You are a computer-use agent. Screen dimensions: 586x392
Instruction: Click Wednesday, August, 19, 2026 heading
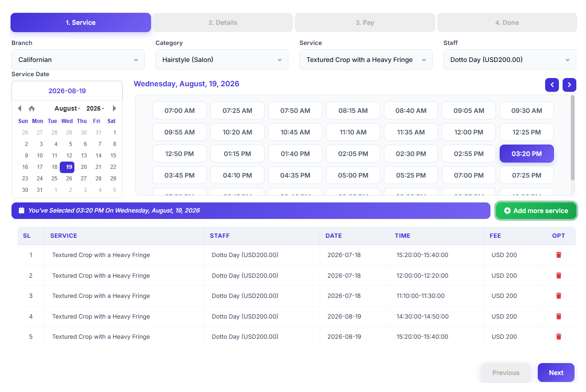[186, 84]
